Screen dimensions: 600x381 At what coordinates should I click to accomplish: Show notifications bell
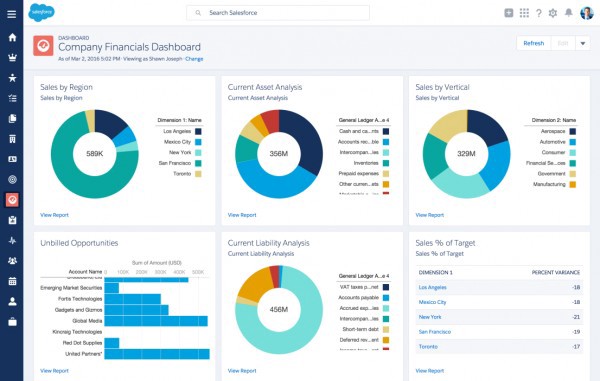[x=569, y=13]
